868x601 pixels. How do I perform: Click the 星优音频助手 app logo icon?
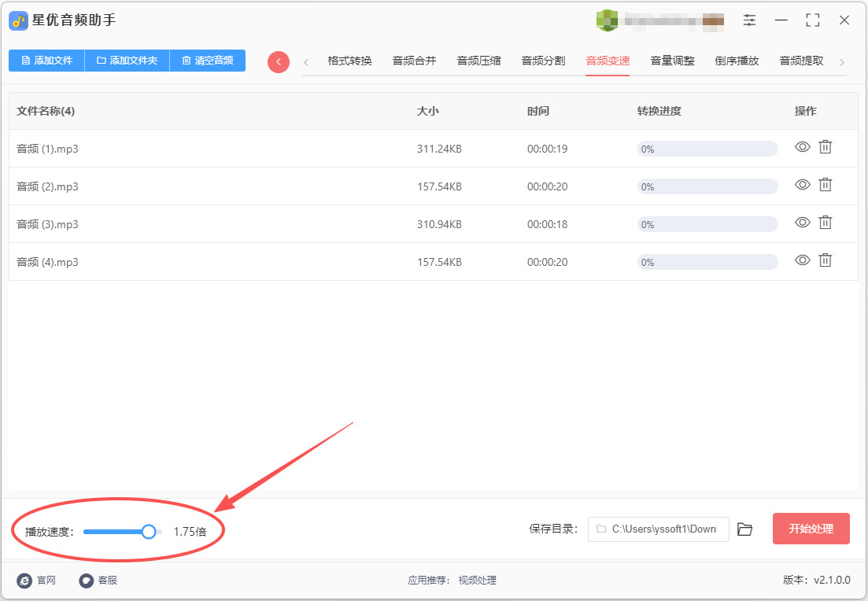(19, 21)
